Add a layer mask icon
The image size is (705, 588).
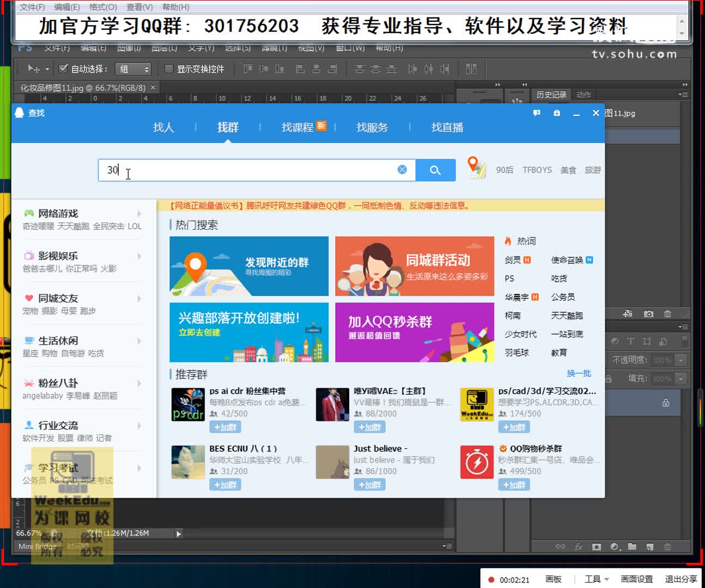(597, 547)
